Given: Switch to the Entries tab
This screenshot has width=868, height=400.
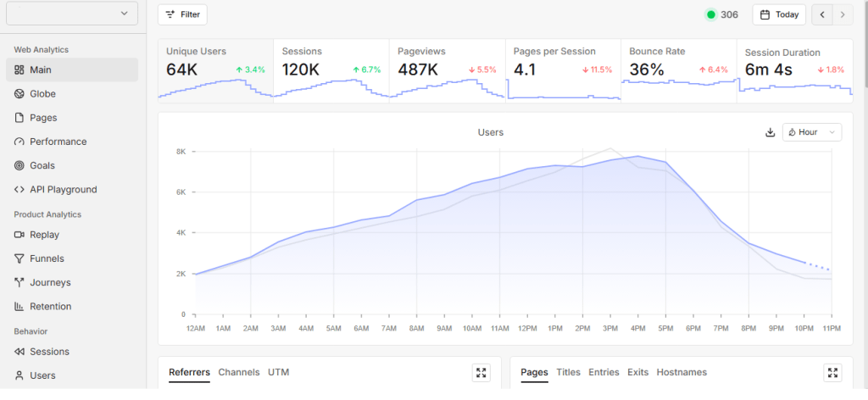Looking at the screenshot, I should click(604, 372).
